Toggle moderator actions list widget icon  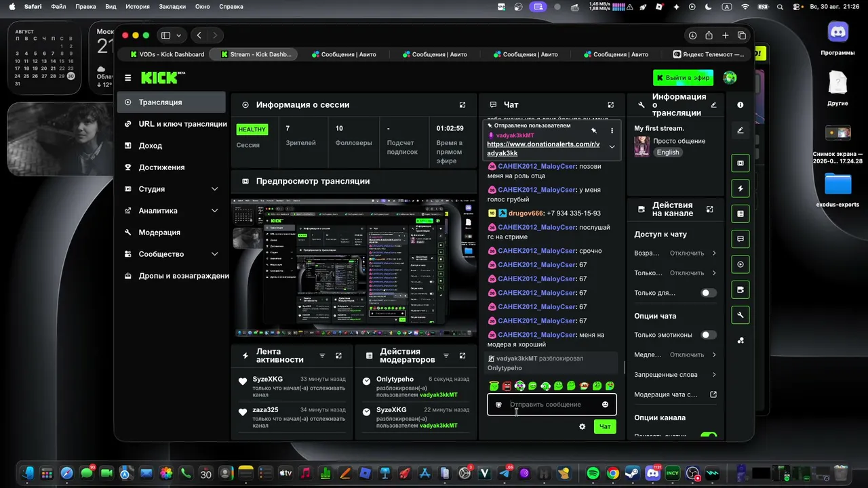(741, 213)
